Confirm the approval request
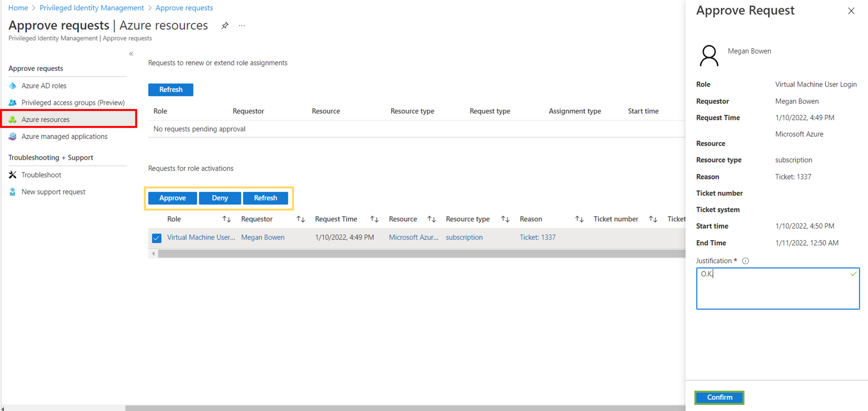This screenshot has width=868, height=411. click(x=719, y=397)
